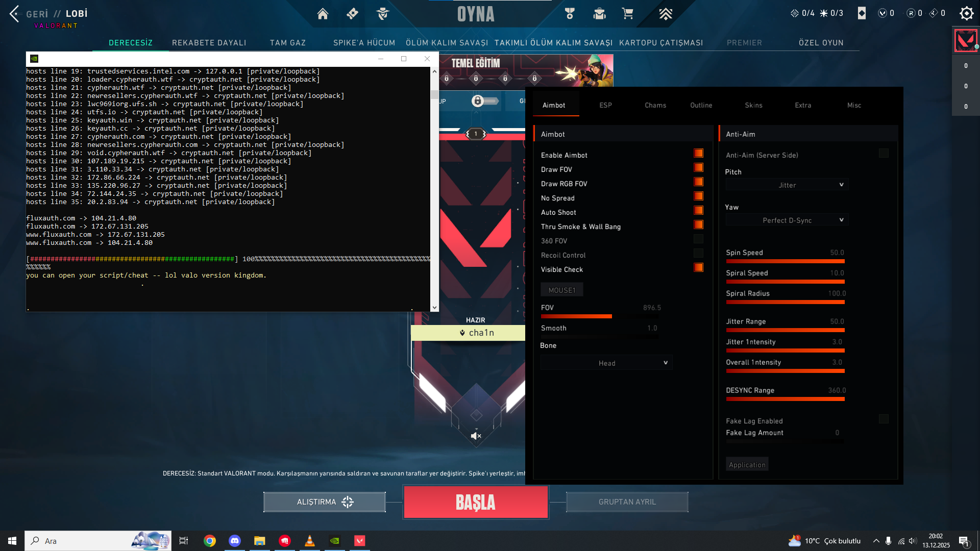Click the ALIŞTIRMA practice button
This screenshot has height=551, width=980.
(325, 502)
